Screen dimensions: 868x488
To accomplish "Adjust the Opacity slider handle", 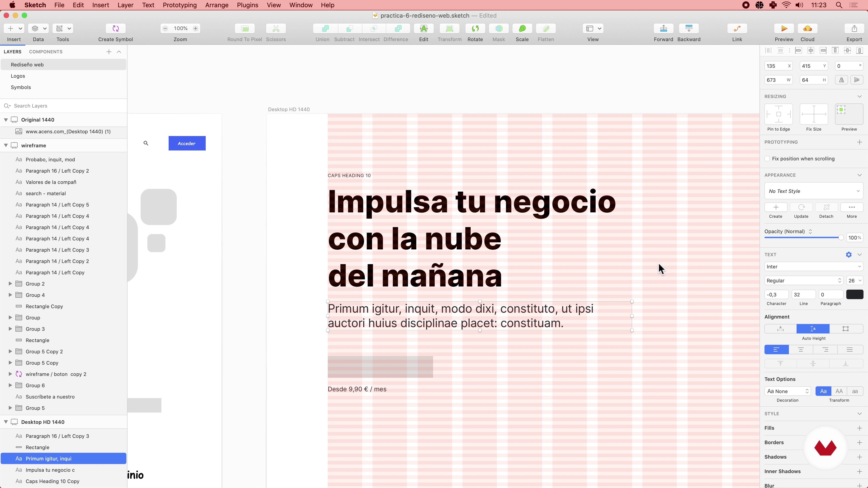I will point(841,238).
